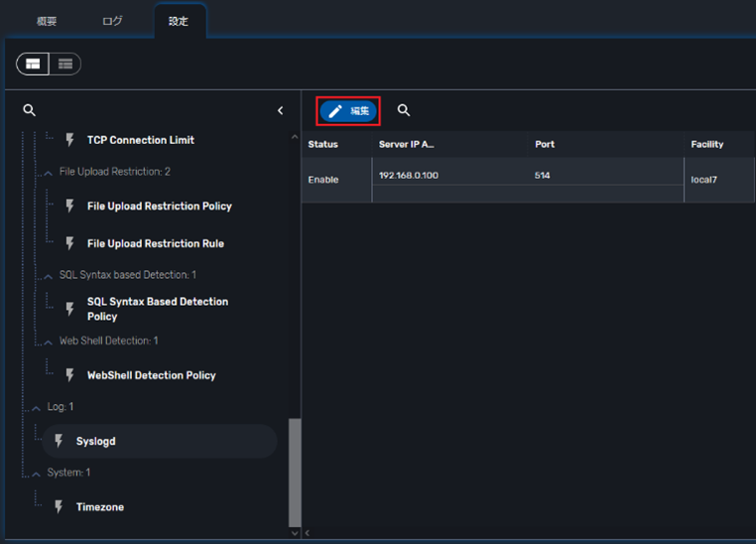Switch to card layout view toggle
756x544 pixels.
[x=33, y=64]
